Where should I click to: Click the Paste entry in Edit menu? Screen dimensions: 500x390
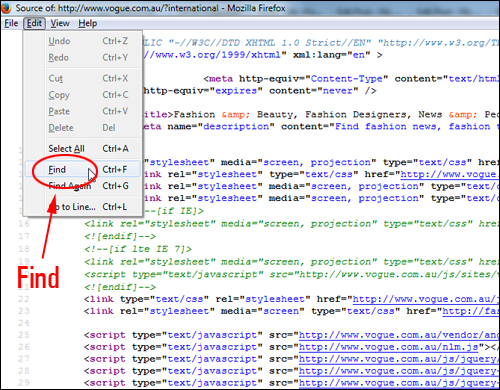click(82, 111)
